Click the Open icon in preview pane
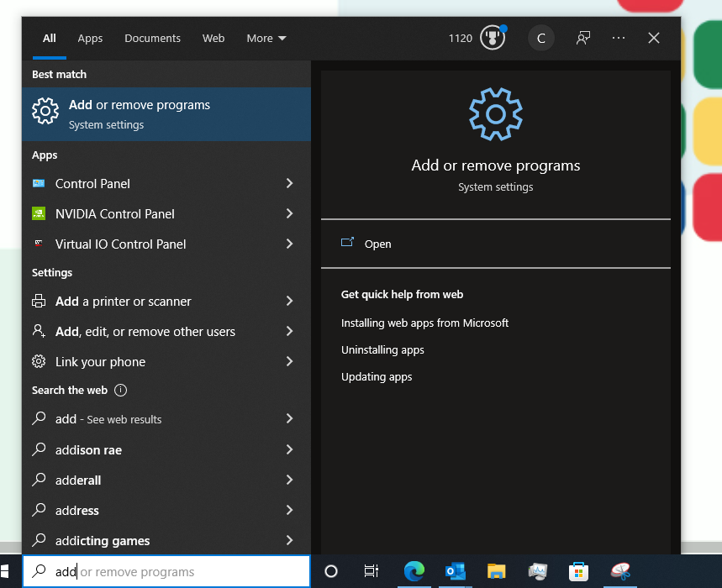 [347, 243]
